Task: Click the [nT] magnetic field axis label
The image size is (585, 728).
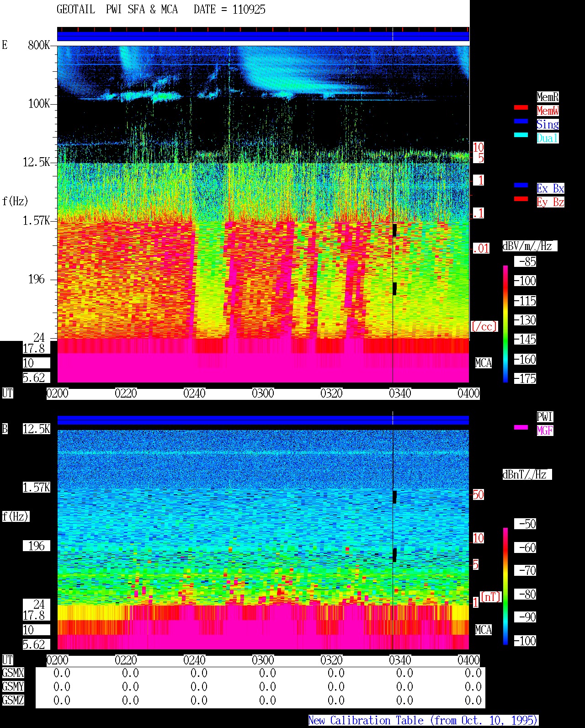Action: (x=490, y=597)
